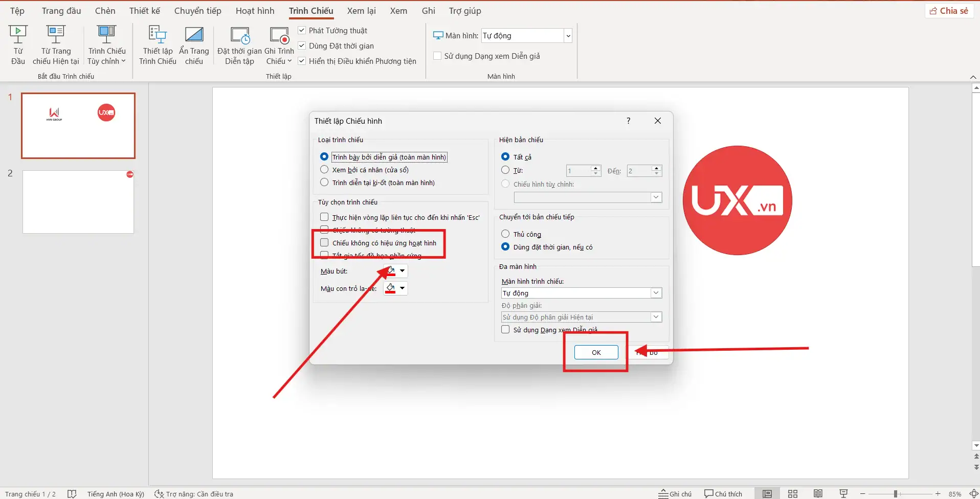Screen dimensions: 980x499
Task: Select Thủ công advance slides option
Action: [505, 234]
